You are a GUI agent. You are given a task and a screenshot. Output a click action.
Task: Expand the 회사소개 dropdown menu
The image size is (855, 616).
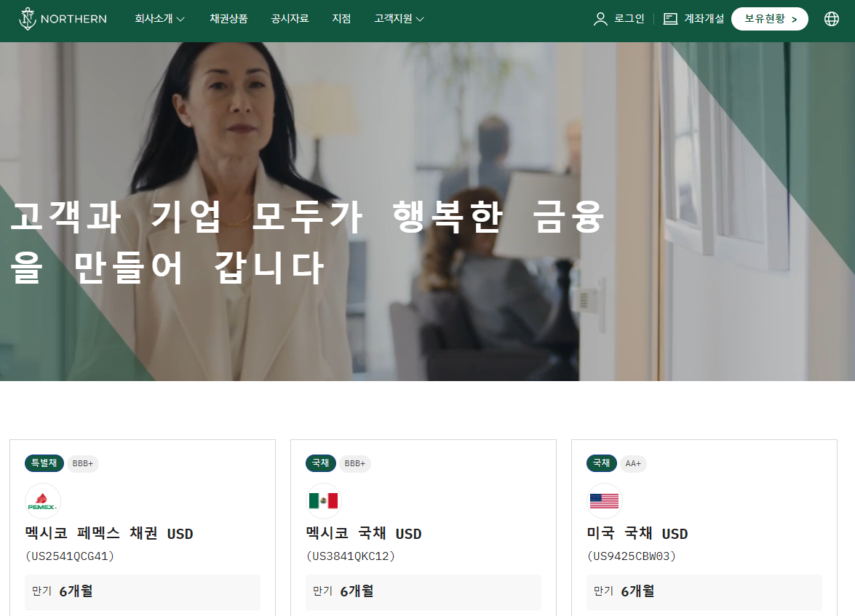pyautogui.click(x=160, y=19)
